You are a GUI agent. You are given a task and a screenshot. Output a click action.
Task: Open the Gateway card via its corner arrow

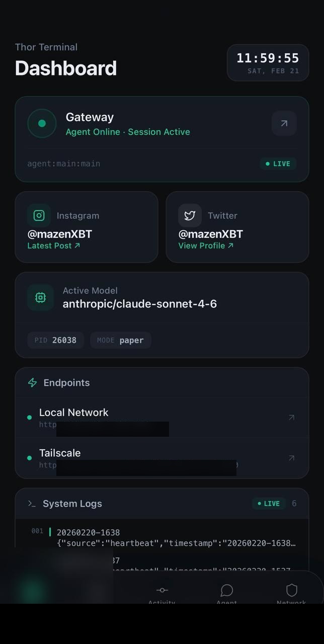[x=284, y=123]
